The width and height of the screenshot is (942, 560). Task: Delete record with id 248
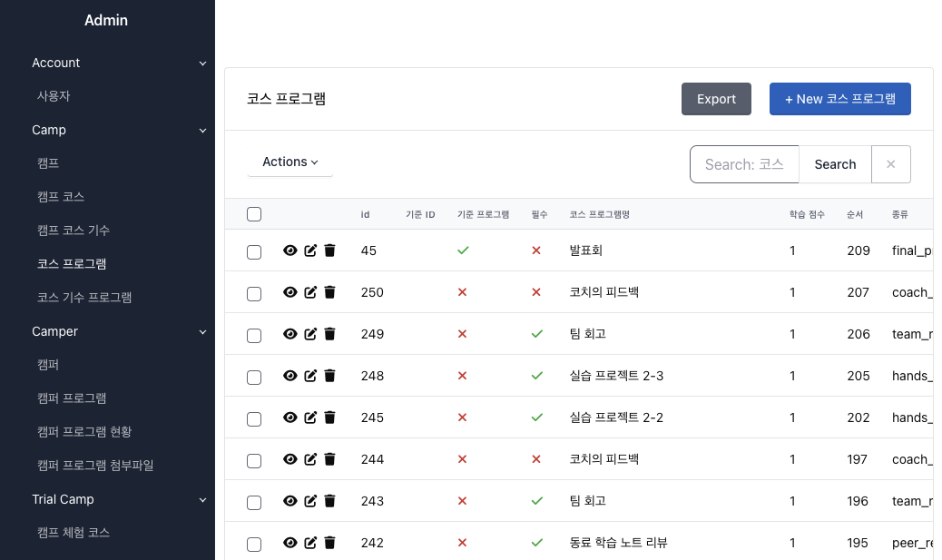[329, 376]
